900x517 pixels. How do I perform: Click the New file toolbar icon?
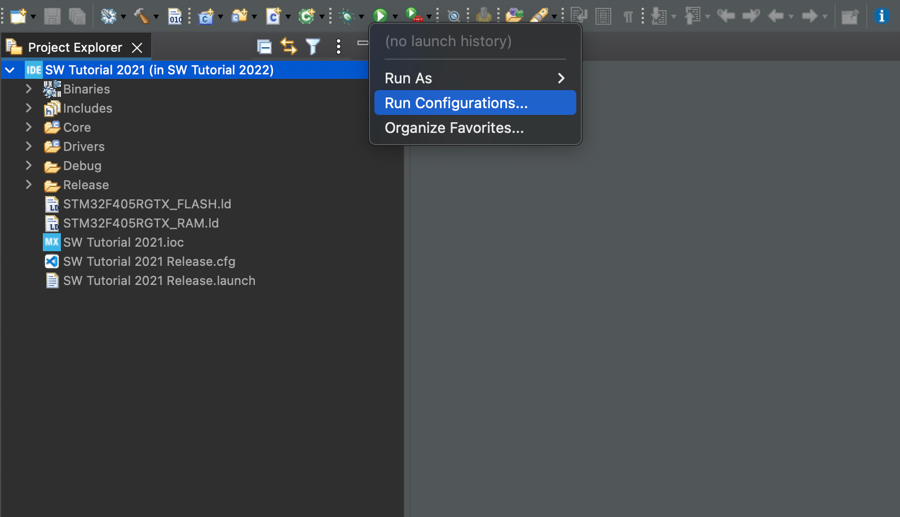click(x=18, y=16)
